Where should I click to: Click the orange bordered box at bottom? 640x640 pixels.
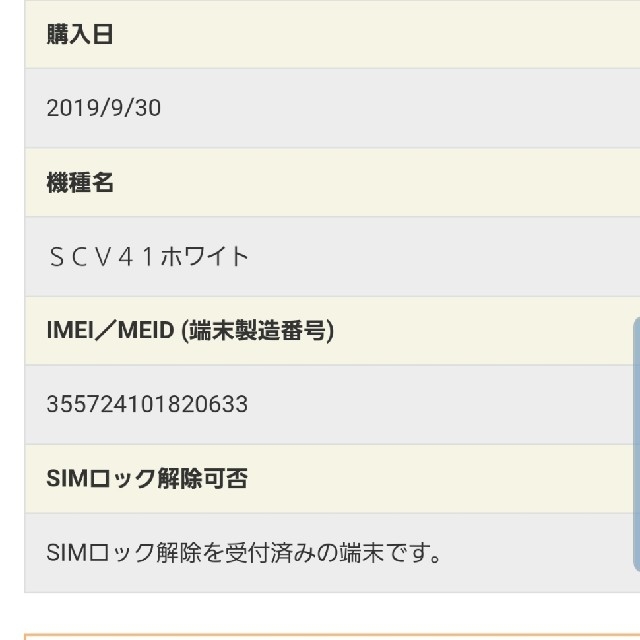coord(332,637)
